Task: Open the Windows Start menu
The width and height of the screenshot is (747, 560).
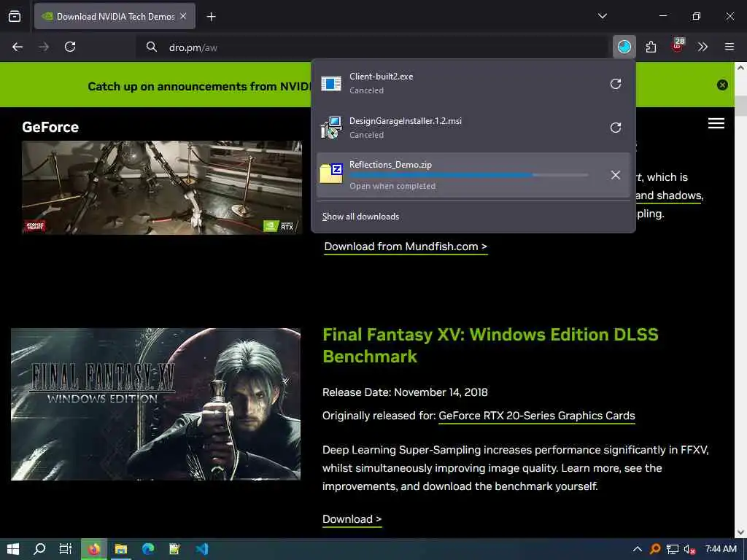Action: [13, 549]
